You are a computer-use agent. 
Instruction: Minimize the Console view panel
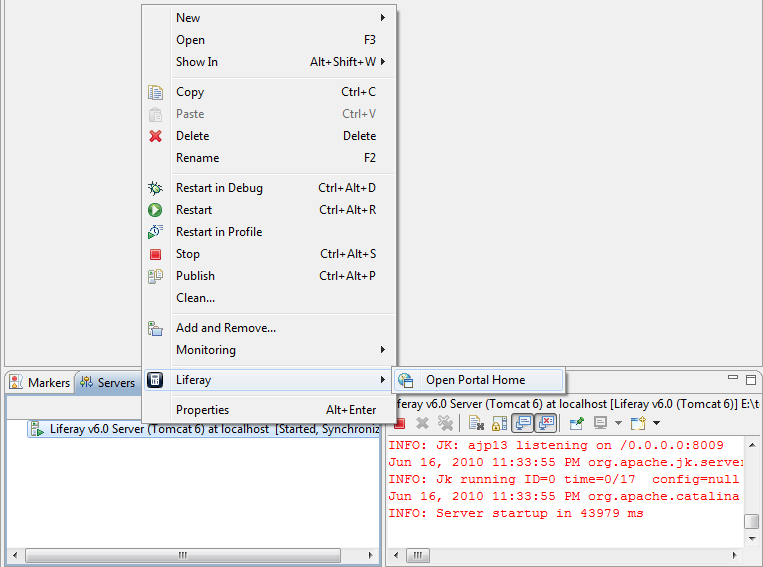pyautogui.click(x=733, y=380)
